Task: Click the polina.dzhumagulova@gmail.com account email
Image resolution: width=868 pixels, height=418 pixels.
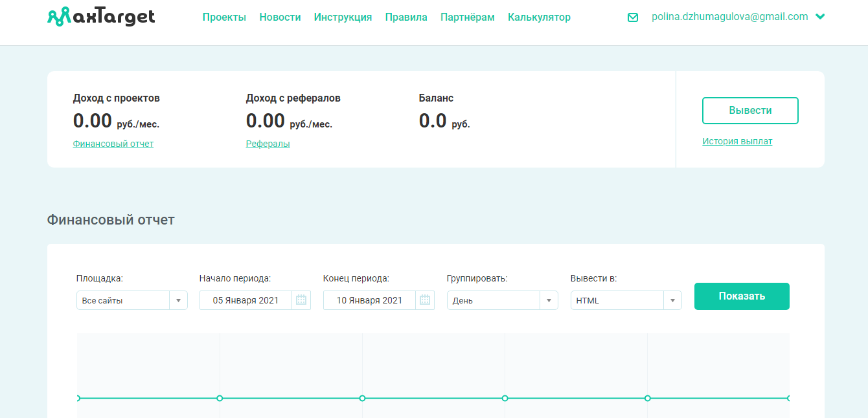Action: pyautogui.click(x=730, y=17)
